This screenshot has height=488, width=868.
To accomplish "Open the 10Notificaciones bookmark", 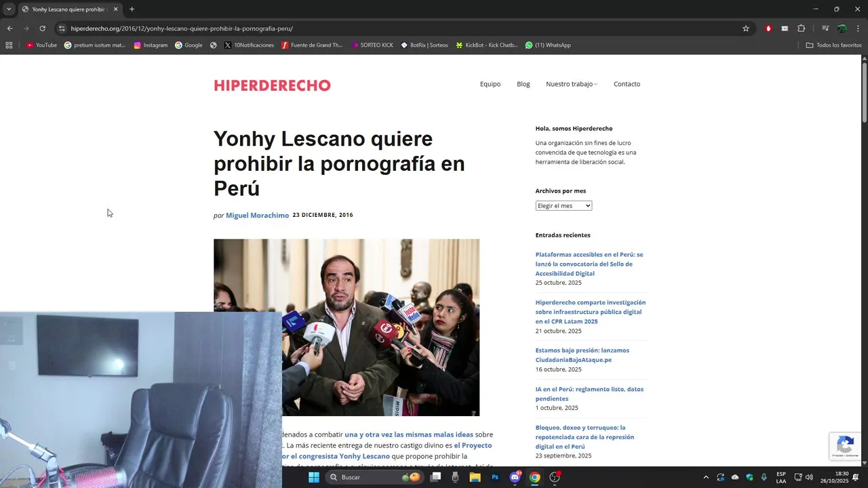I will (249, 45).
